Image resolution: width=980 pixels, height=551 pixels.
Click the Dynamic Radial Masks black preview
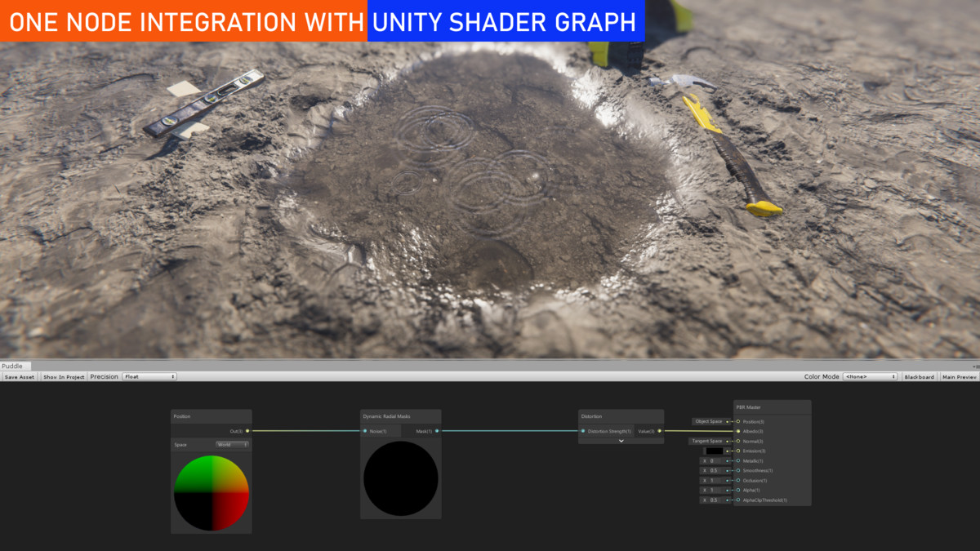pos(401,478)
